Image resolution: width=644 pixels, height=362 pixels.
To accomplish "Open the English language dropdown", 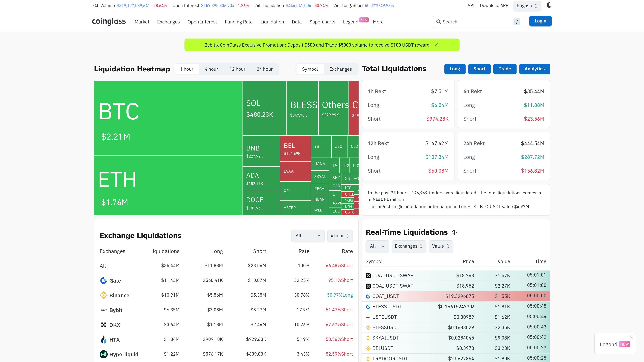I will click(x=527, y=6).
